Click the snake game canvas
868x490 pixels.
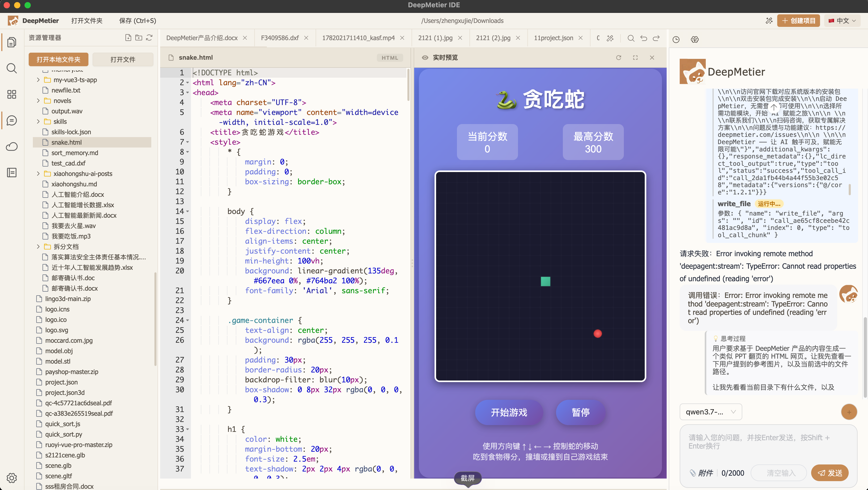[540, 276]
